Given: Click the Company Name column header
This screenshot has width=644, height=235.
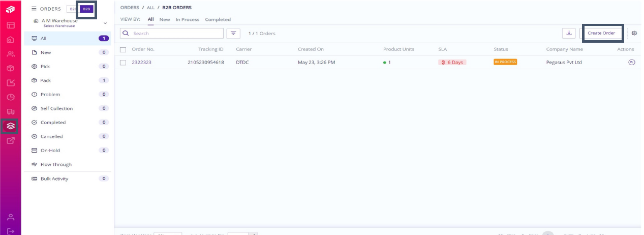Looking at the screenshot, I should pos(564,49).
